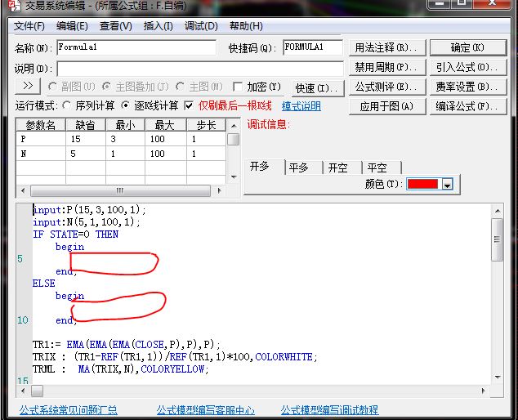Open the 模式说明 link

(x=301, y=106)
